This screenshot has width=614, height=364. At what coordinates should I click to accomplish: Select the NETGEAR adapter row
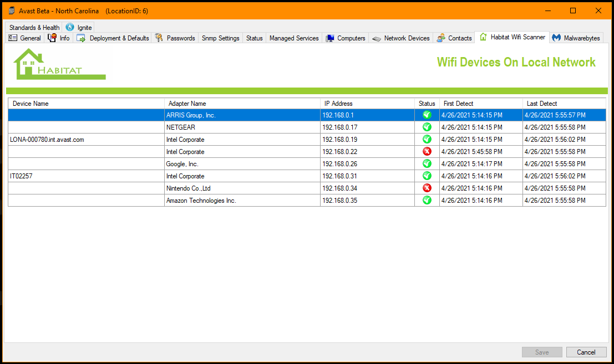coord(307,127)
